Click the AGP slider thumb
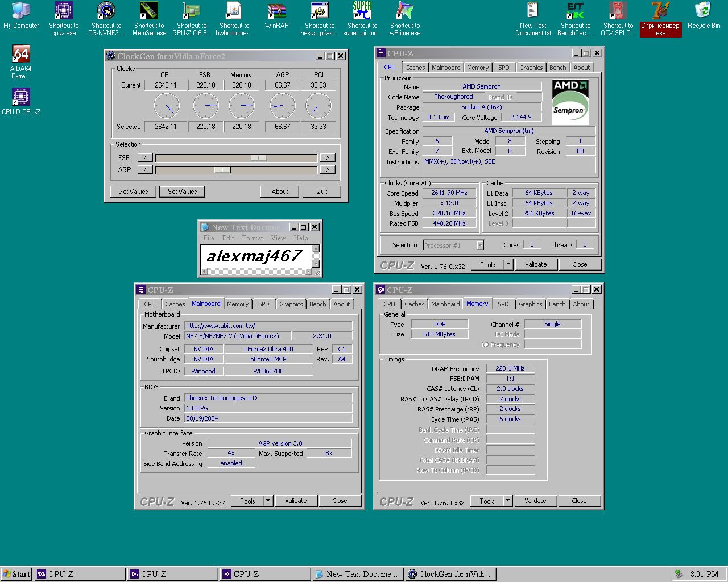Screen dimensions: 728x582 click(222, 169)
